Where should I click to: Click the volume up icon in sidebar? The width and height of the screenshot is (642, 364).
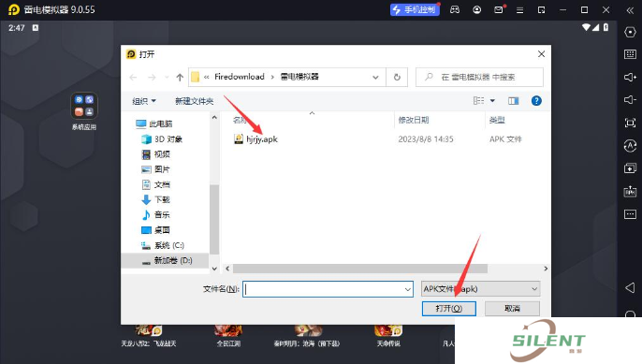click(x=630, y=77)
